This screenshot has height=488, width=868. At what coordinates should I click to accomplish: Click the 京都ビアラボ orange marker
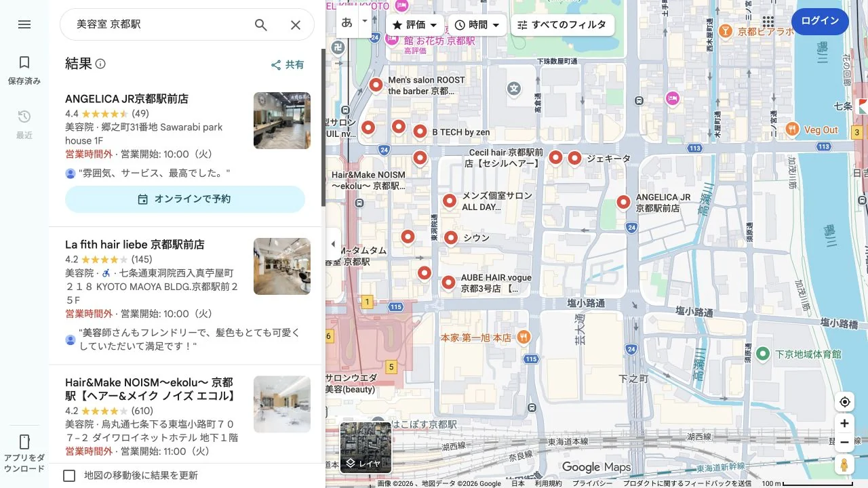coord(725,31)
